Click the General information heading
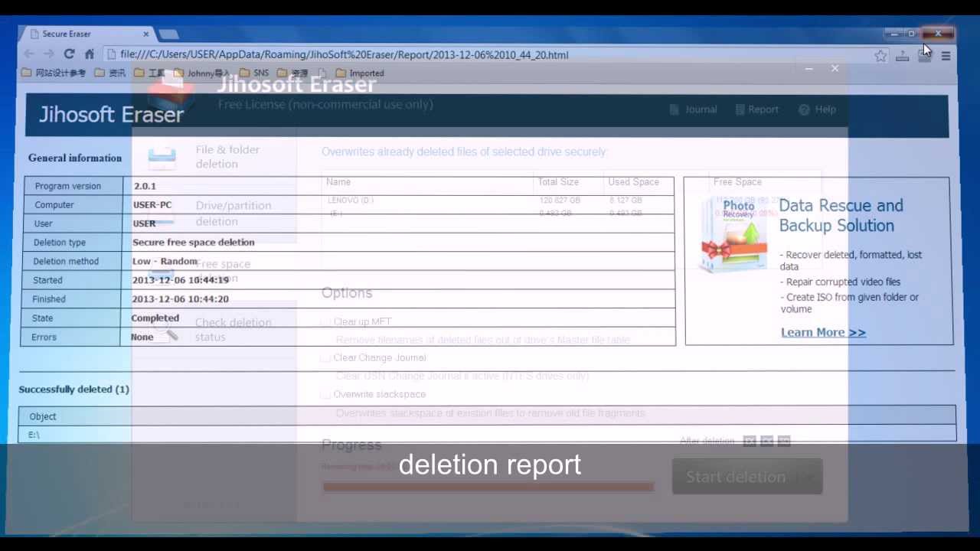This screenshot has width=980, height=551. [x=75, y=158]
